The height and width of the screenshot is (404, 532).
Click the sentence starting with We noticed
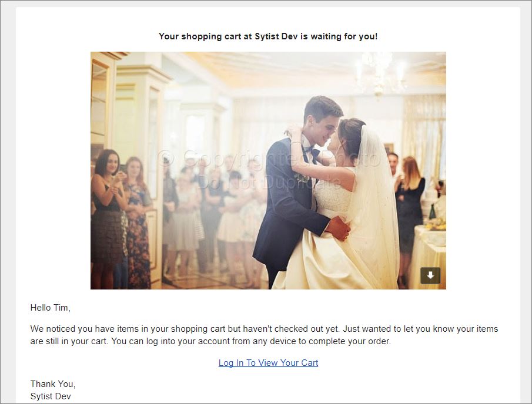264,335
